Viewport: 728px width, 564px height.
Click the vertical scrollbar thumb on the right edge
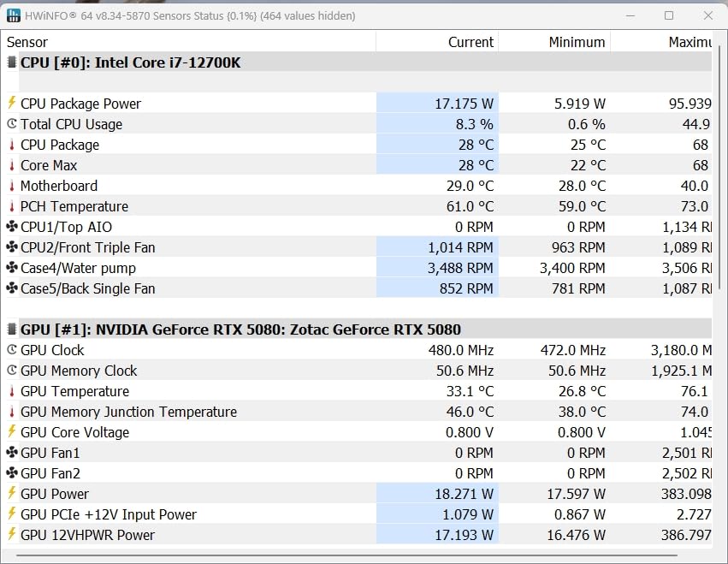click(x=720, y=169)
